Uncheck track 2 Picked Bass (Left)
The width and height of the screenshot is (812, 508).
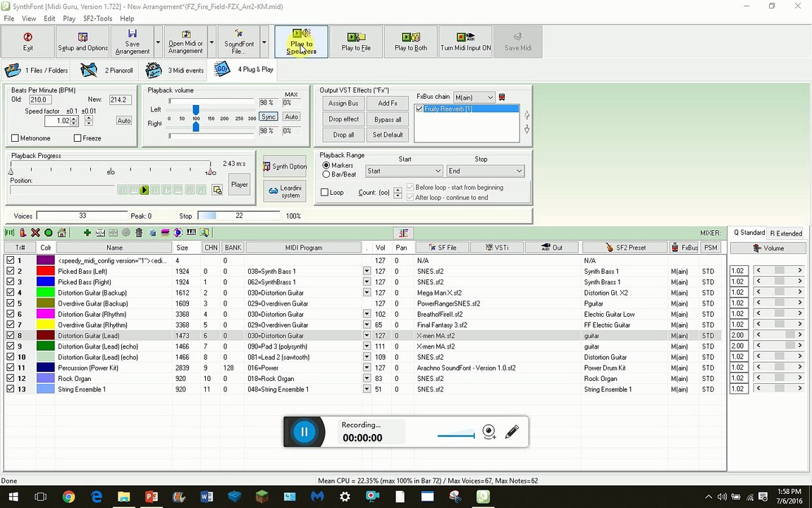click(x=11, y=271)
